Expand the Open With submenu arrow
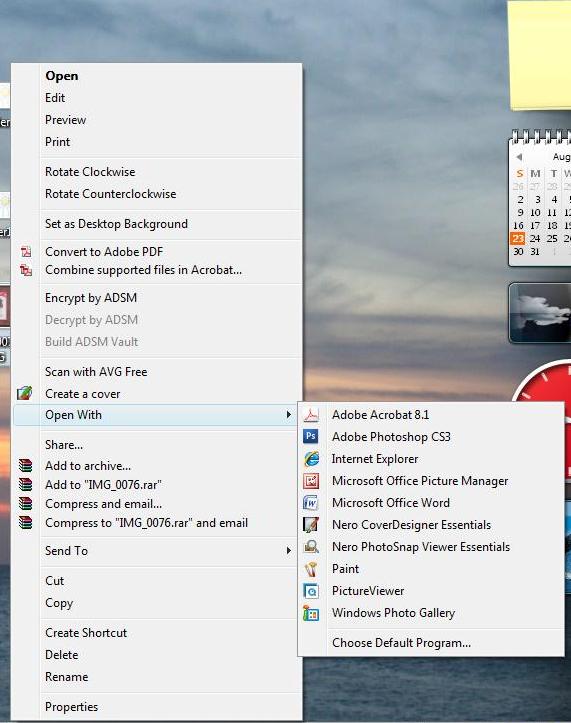 (x=289, y=415)
